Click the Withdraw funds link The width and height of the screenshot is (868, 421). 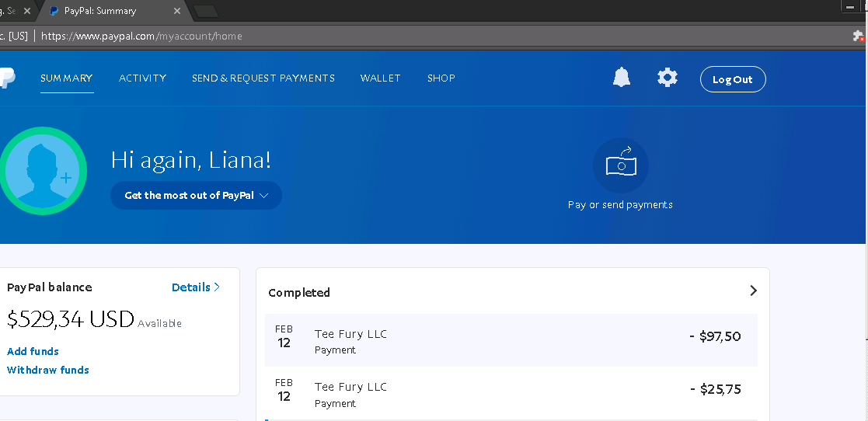coord(47,370)
